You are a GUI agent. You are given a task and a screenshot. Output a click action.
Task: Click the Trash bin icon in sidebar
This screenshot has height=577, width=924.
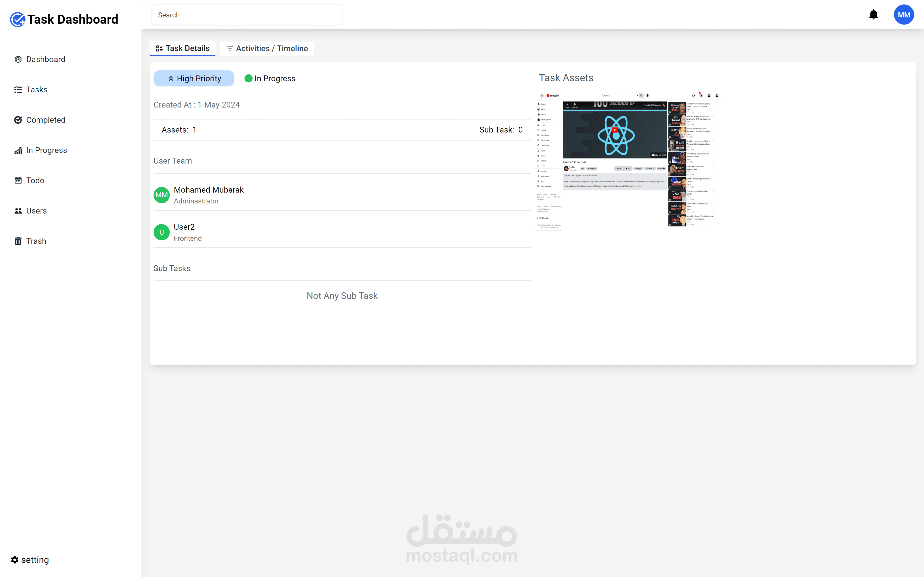(18, 241)
